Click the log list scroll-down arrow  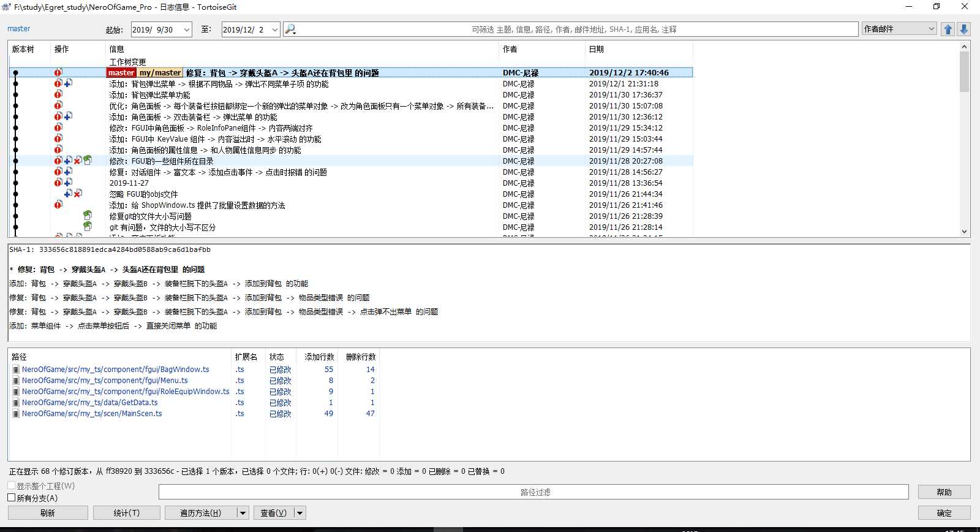point(964,232)
